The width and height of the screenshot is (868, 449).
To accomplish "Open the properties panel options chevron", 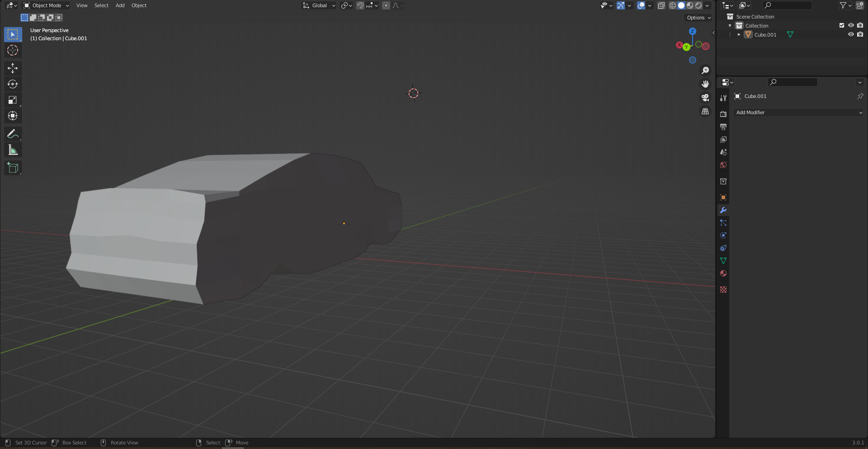I will [860, 82].
